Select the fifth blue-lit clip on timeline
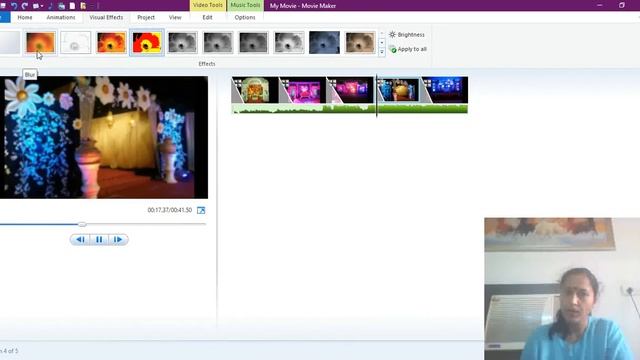This screenshot has height=360, width=640. 444,90
